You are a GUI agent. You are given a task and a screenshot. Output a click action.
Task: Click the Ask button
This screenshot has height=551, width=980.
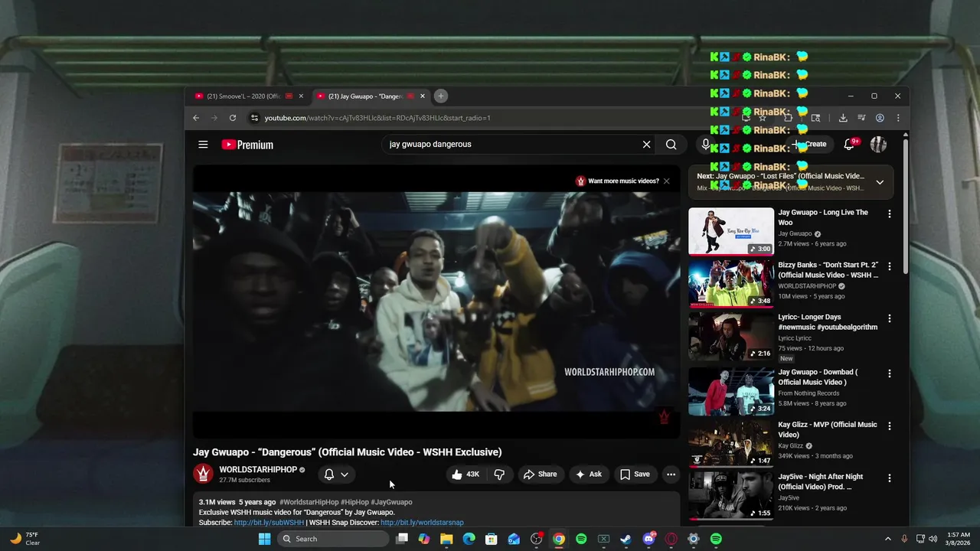tap(589, 474)
